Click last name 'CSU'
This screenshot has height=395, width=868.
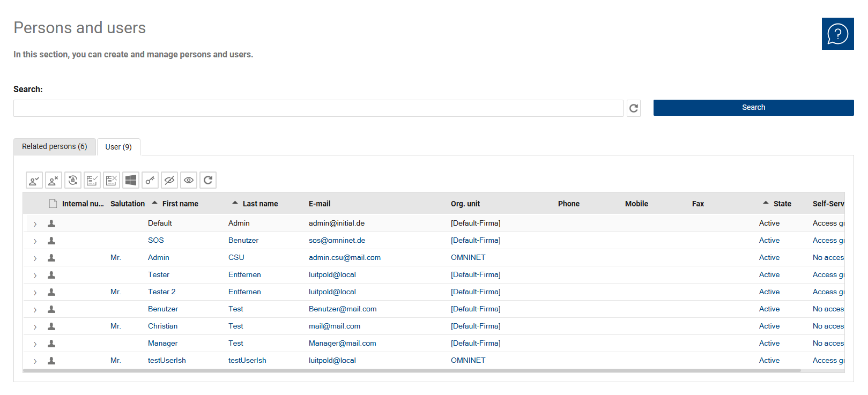[236, 257]
